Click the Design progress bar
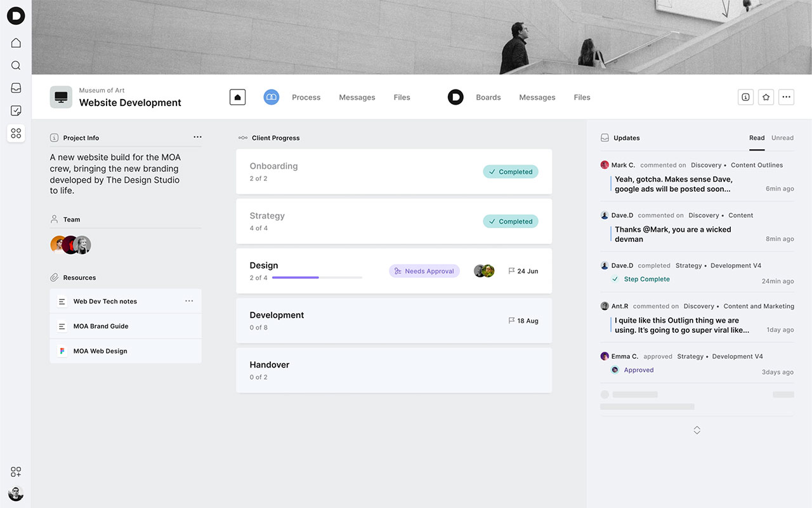Image resolution: width=812 pixels, height=508 pixels. pyautogui.click(x=317, y=277)
